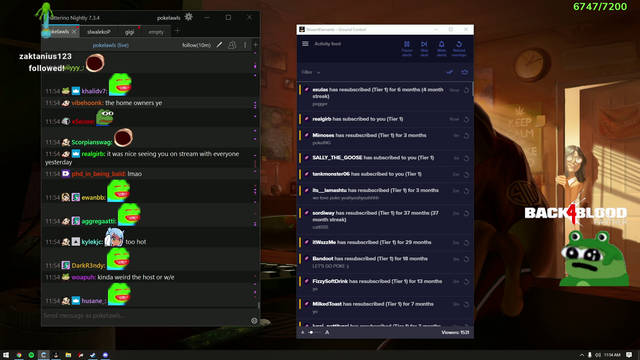640x360 pixels.
Task: Click the Viewers count in Ground Control footer
Action: 455,333
